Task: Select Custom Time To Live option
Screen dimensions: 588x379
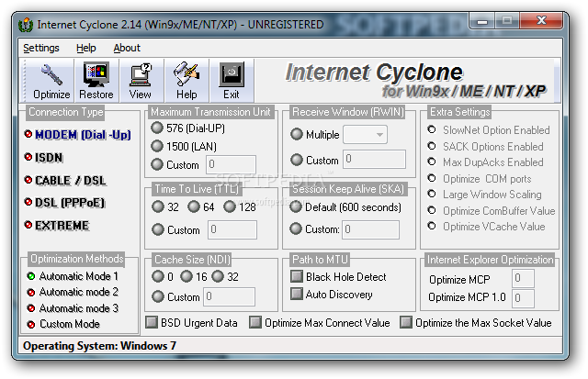Action: pyautogui.click(x=175, y=229)
